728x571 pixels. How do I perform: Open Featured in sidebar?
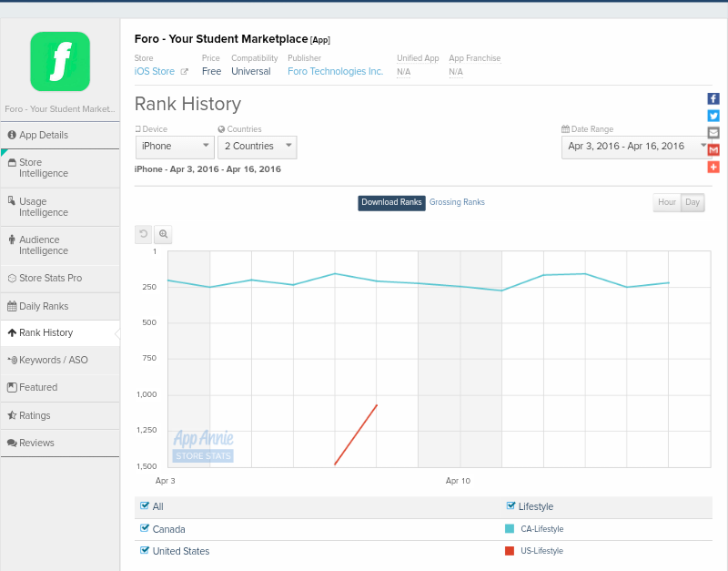pos(60,387)
